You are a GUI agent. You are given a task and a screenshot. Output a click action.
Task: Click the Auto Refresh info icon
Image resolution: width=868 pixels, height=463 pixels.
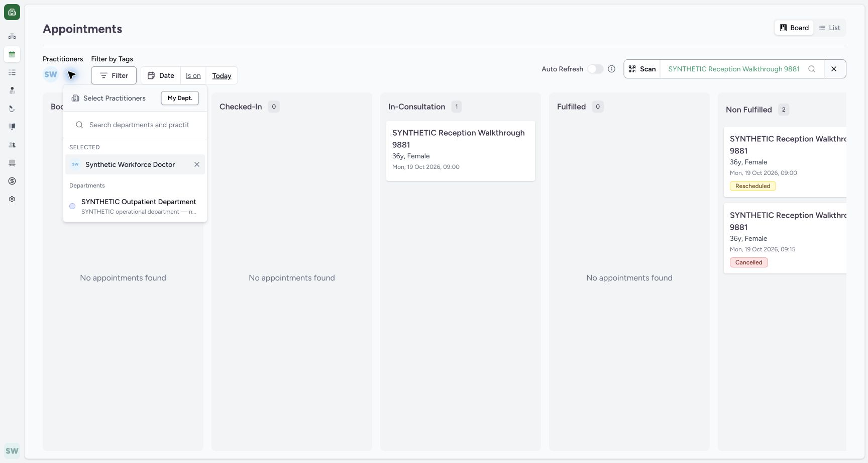611,69
